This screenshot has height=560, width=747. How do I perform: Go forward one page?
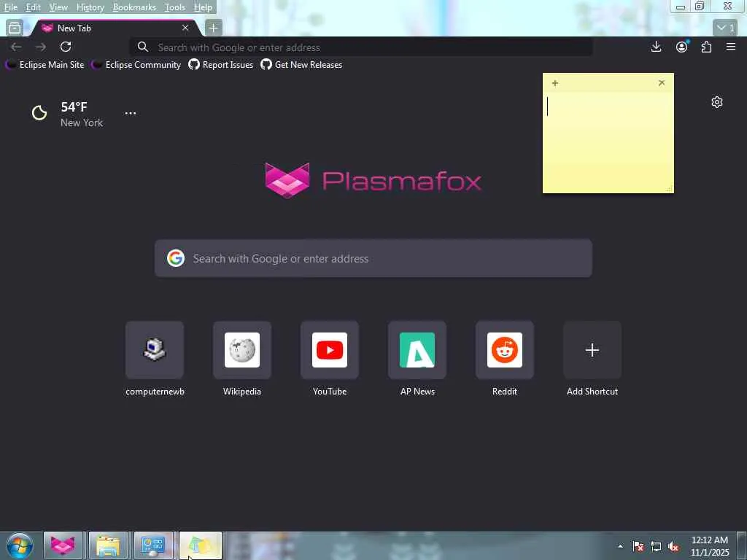[x=41, y=47]
